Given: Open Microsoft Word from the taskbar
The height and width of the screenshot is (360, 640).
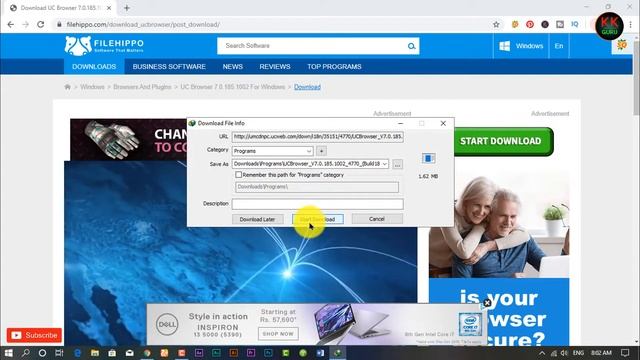Looking at the screenshot, I should 320,353.
